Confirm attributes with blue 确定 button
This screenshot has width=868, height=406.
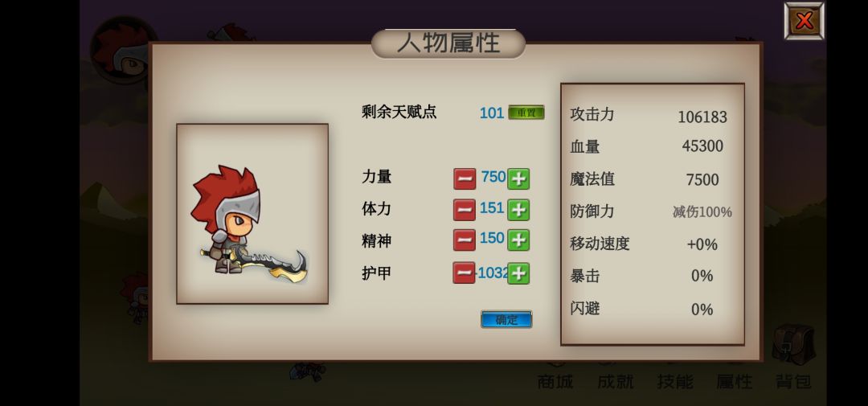point(506,320)
